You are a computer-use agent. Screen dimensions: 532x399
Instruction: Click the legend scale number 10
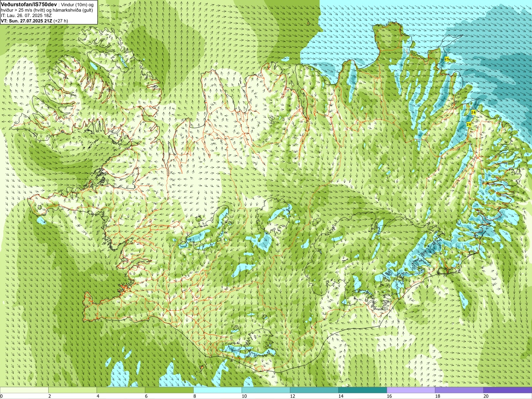point(244,396)
